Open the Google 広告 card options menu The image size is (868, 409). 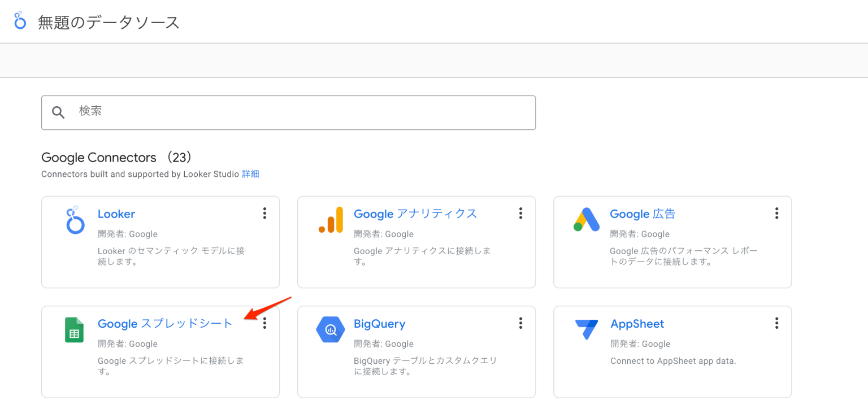coord(776,213)
